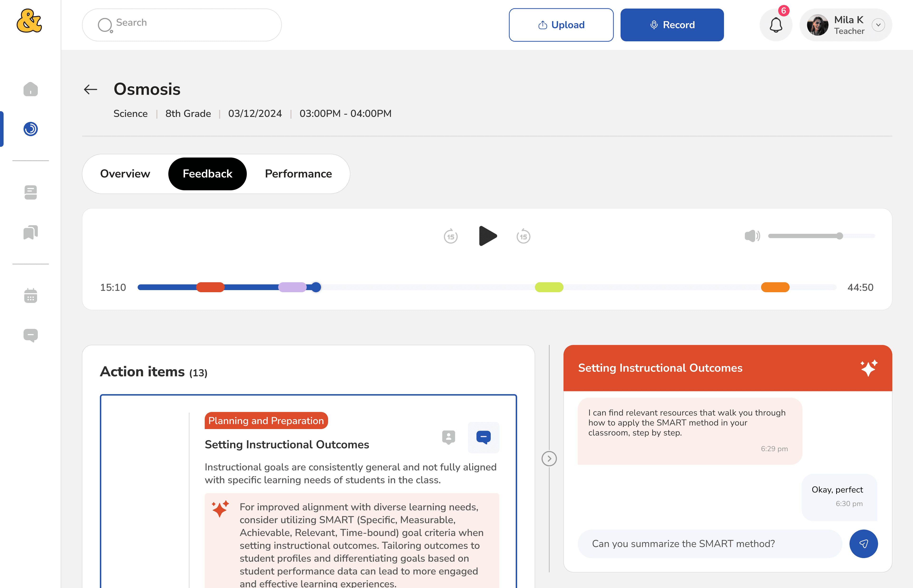Toggle the blue comment icon on action item
The image size is (913, 588).
[x=483, y=437]
